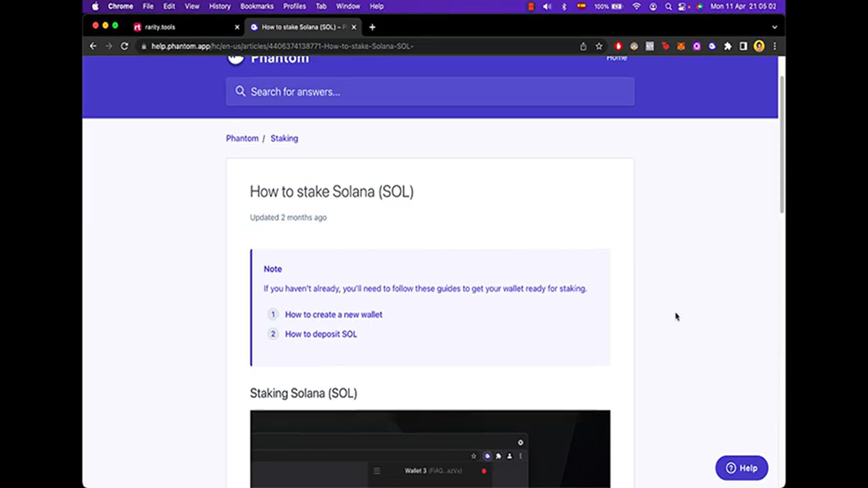This screenshot has height=488, width=868.
Task: Focus the Search for answers field
Action: click(430, 92)
